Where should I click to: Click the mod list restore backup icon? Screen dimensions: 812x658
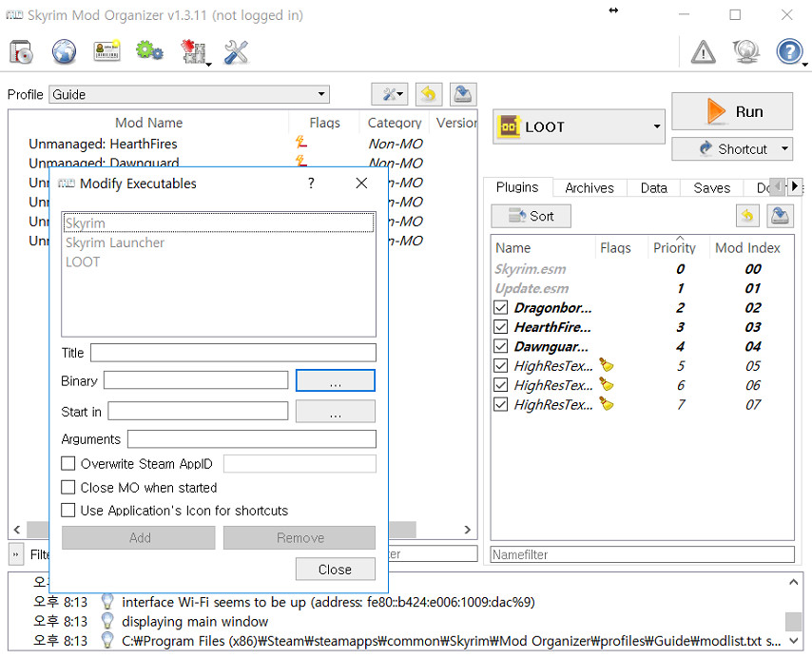coord(428,94)
